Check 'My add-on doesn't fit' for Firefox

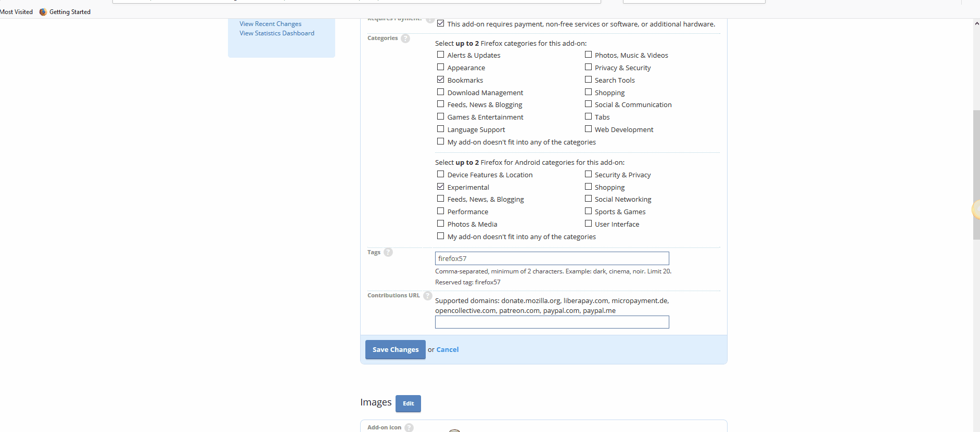click(440, 141)
